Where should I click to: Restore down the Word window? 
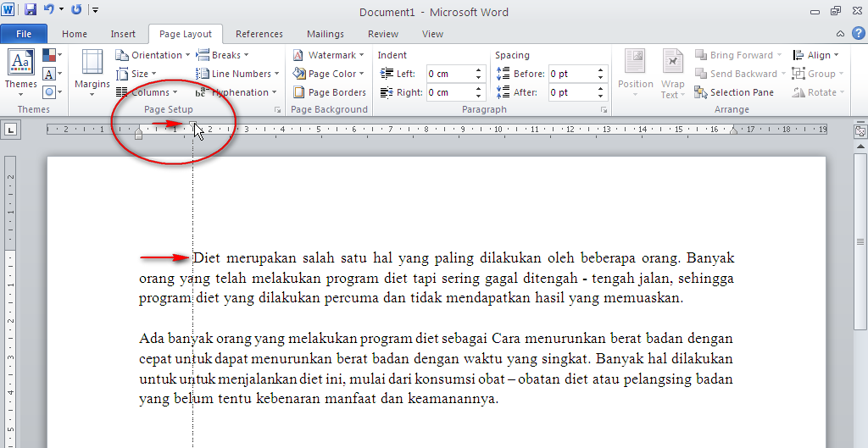(x=835, y=11)
